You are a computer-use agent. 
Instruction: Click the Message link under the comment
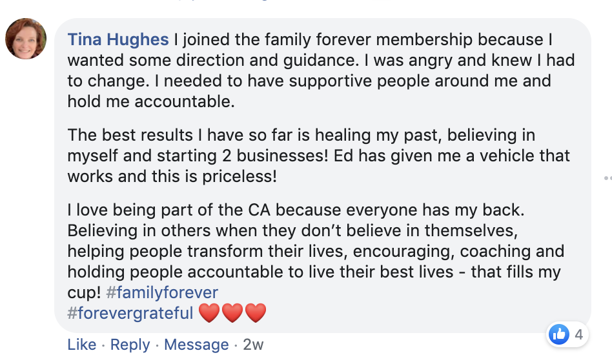tap(196, 345)
